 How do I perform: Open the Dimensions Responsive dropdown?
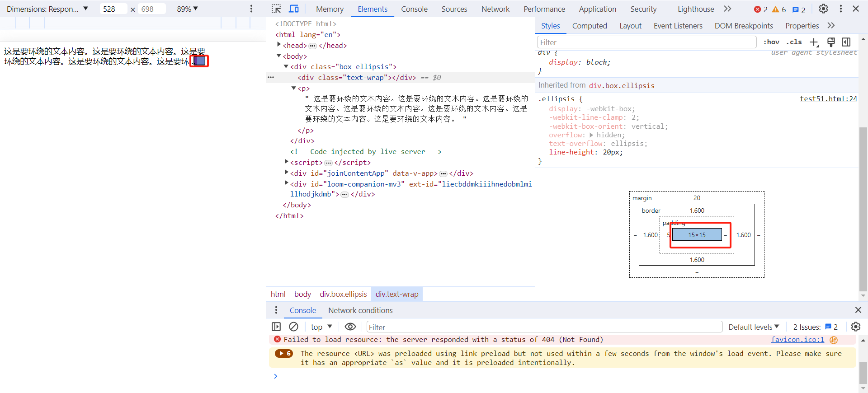(47, 9)
